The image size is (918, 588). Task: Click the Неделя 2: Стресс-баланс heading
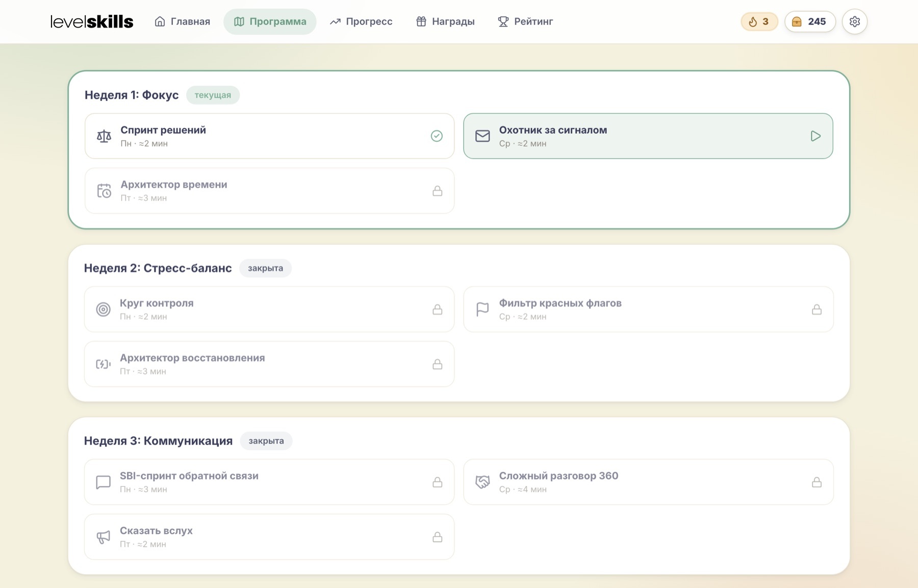pos(158,268)
